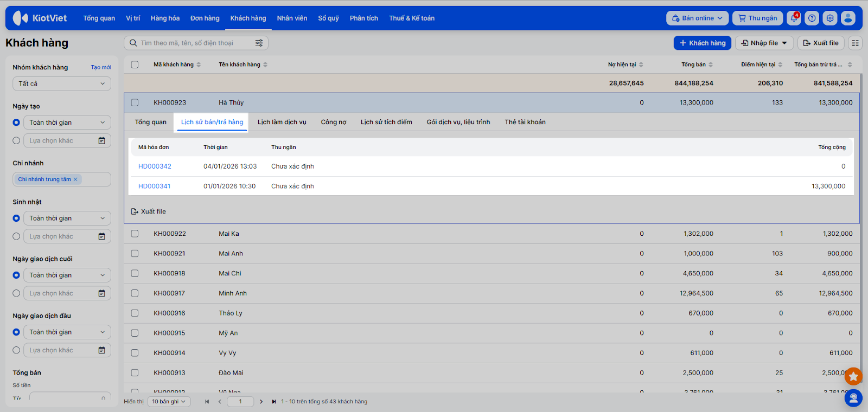Open Ngày giao dịch cuối time dropdown
Screen dimensions: 868x412
(67, 275)
